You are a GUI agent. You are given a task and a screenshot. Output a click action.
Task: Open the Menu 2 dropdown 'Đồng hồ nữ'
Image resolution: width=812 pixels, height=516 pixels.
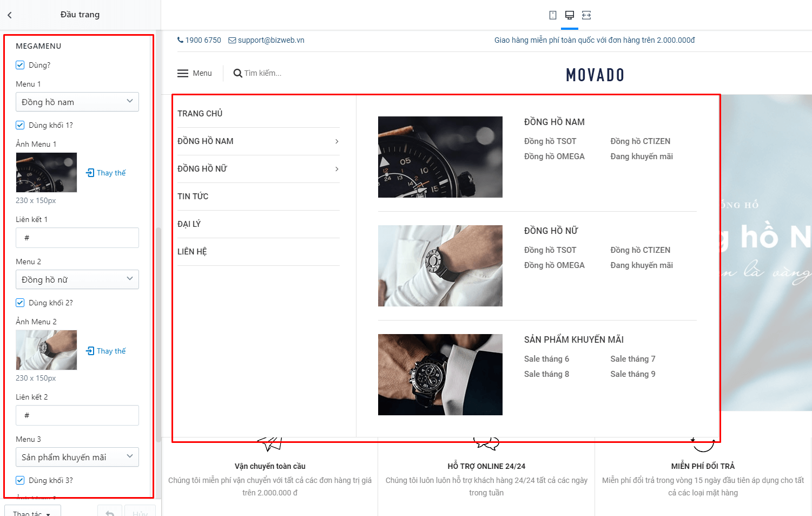click(x=77, y=279)
